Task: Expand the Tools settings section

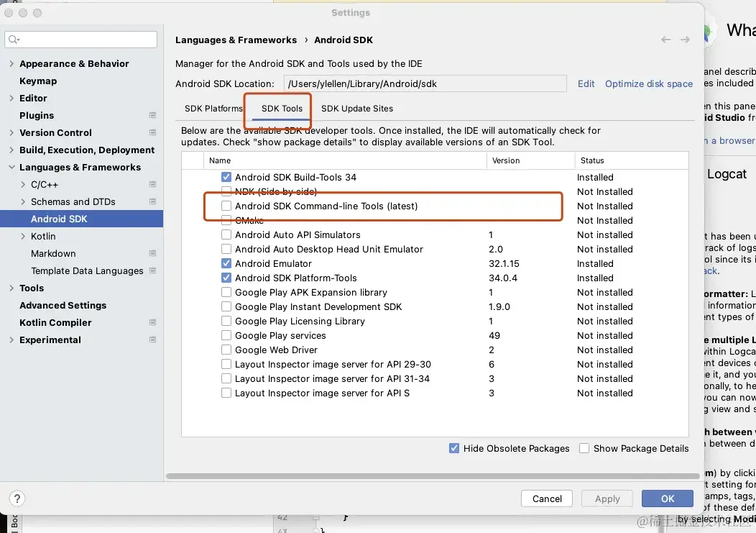Action: point(11,288)
